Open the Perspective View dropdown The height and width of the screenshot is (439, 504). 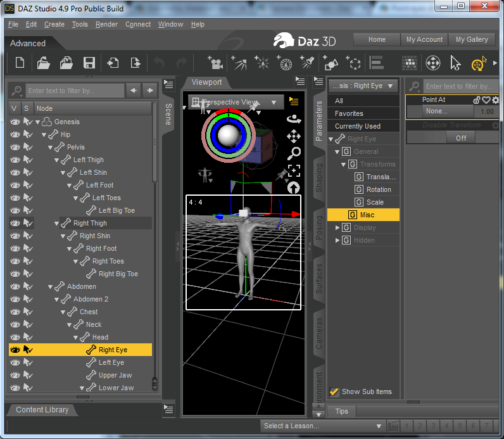coord(236,102)
